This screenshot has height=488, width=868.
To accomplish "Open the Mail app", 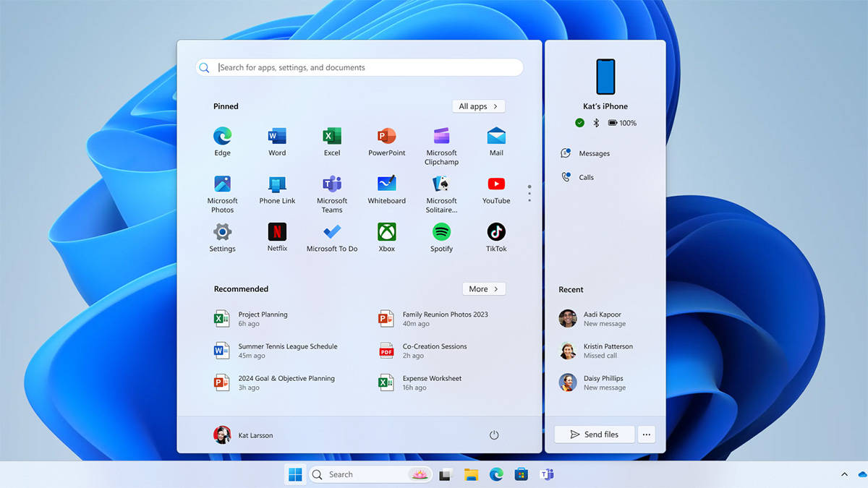I will pos(496,141).
